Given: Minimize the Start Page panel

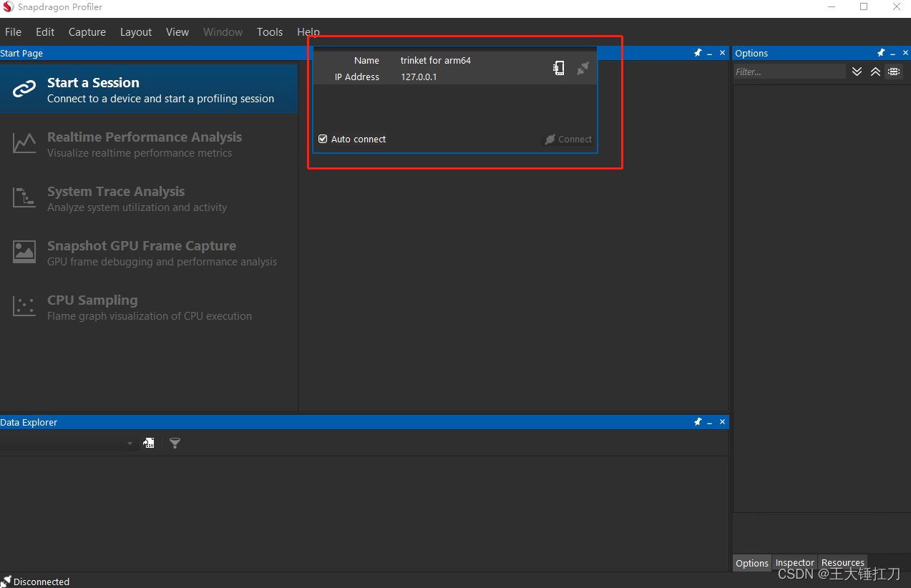Looking at the screenshot, I should click(x=710, y=54).
